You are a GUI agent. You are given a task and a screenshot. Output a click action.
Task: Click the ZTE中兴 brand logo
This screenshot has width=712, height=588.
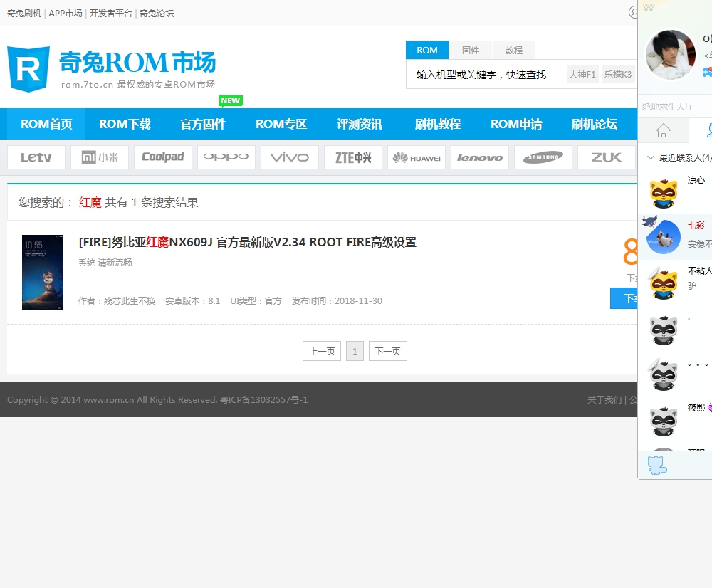[x=353, y=157]
